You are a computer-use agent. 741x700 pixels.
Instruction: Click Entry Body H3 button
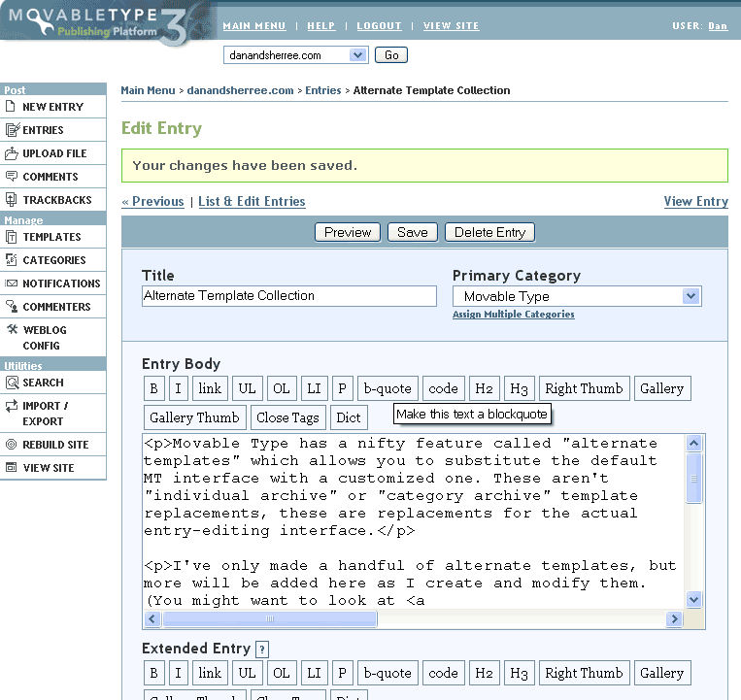(x=520, y=388)
